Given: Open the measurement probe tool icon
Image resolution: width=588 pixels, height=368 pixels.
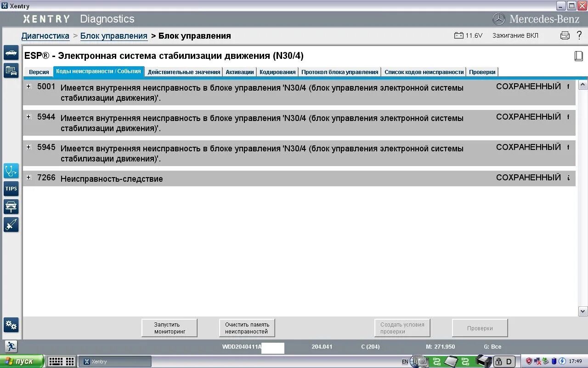Looking at the screenshot, I should 11,224.
